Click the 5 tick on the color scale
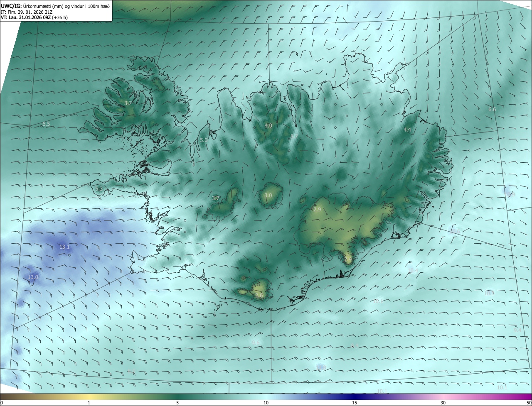Viewport: 532px width, 406px height. tap(177, 403)
